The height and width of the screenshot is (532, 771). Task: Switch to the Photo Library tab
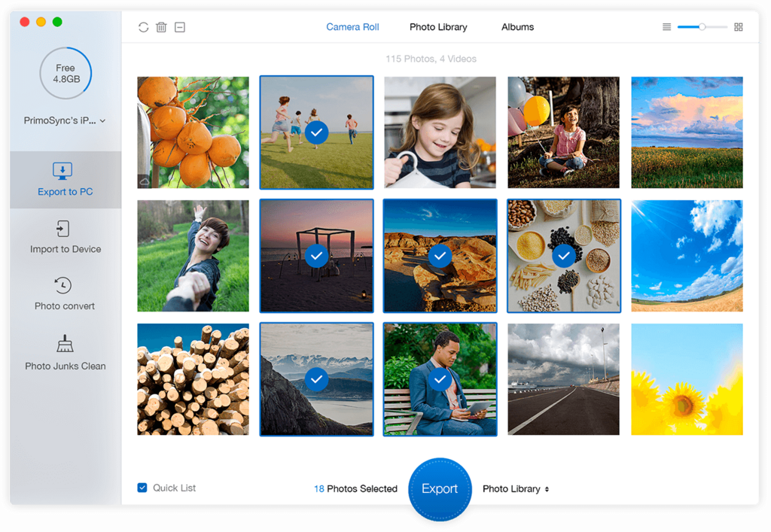(x=438, y=26)
